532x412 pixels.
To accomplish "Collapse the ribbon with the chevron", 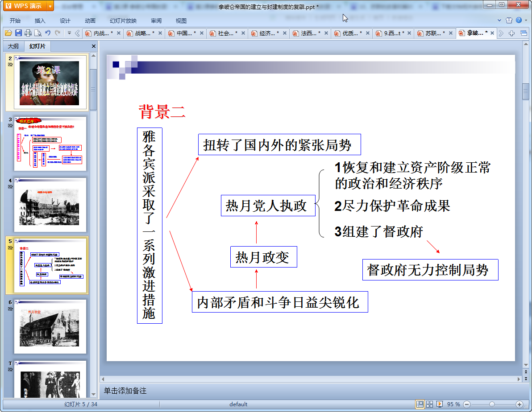I will coord(499,21).
